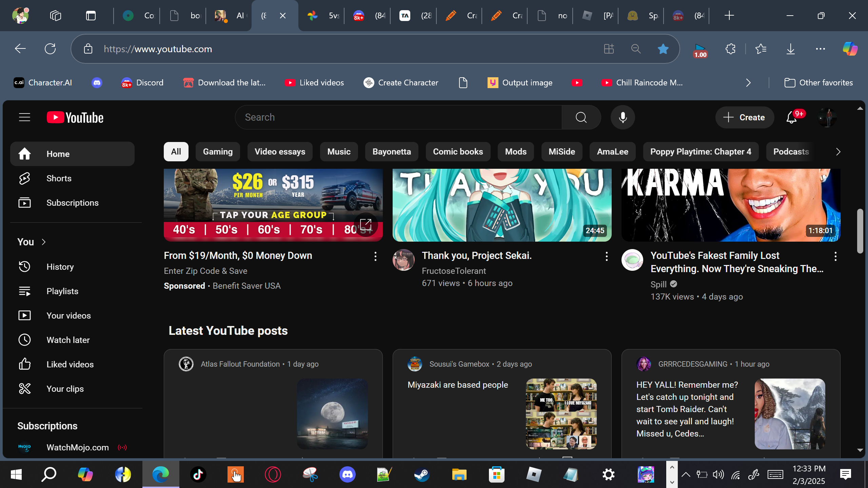
Task: Click the video speed extension icon
Action: click(x=700, y=50)
